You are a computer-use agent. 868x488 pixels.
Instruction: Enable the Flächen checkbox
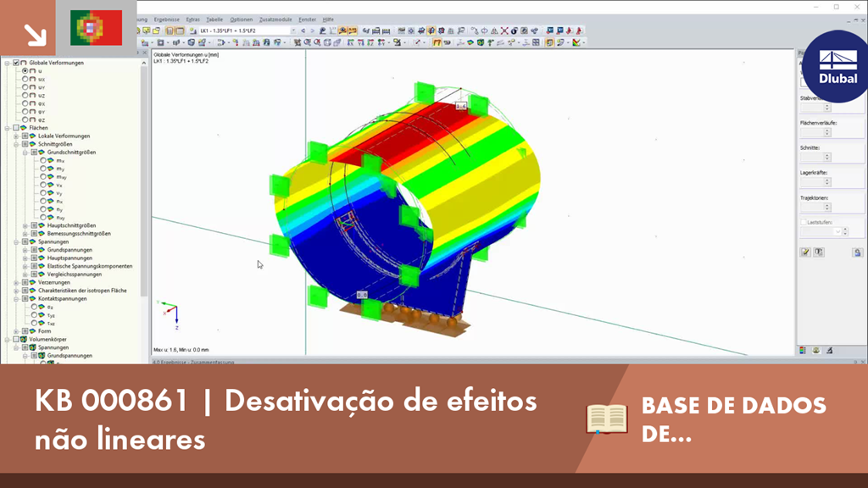click(16, 128)
